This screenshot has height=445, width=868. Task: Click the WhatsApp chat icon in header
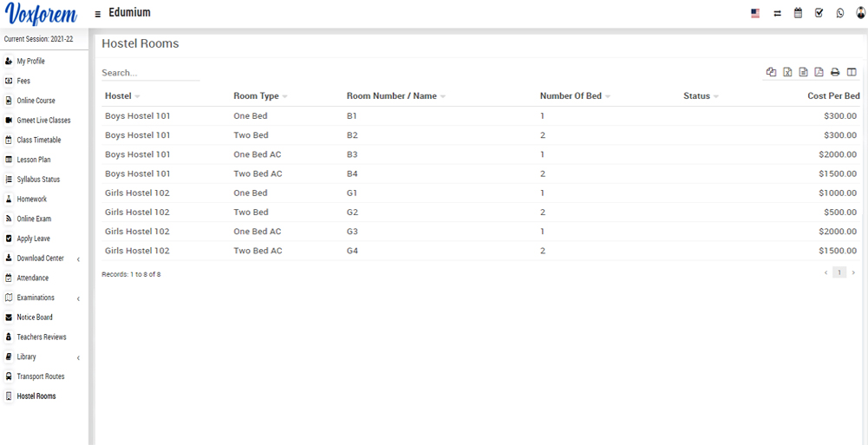[x=839, y=13]
